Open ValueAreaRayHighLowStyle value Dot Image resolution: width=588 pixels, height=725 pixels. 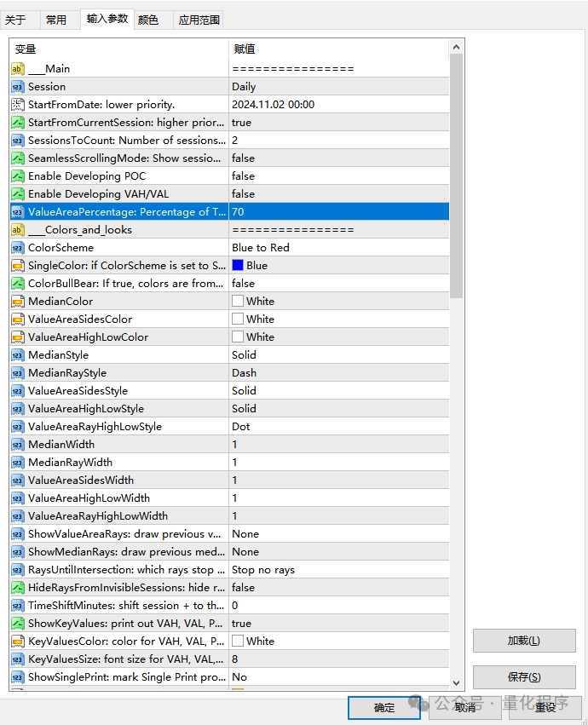point(338,427)
